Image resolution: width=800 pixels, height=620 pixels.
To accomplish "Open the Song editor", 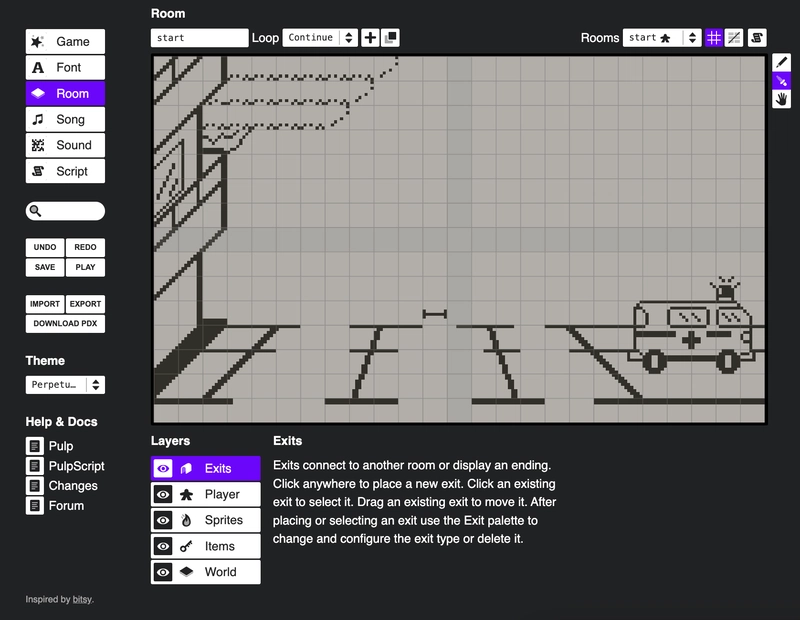I will 65,119.
